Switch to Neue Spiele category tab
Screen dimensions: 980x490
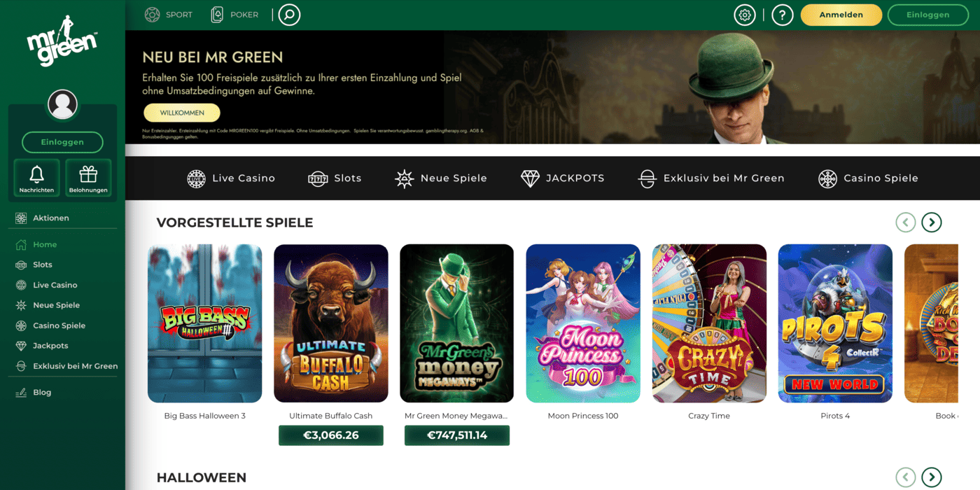pos(441,178)
